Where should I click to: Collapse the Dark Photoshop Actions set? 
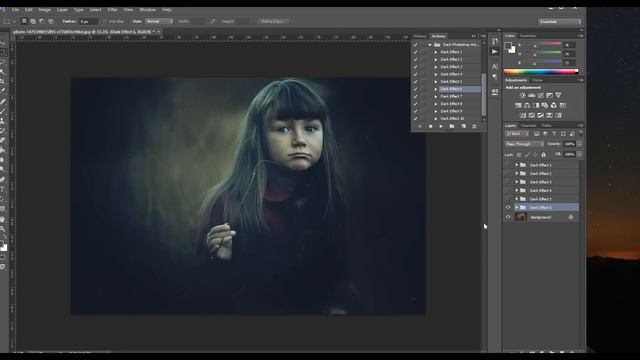pyautogui.click(x=430, y=44)
